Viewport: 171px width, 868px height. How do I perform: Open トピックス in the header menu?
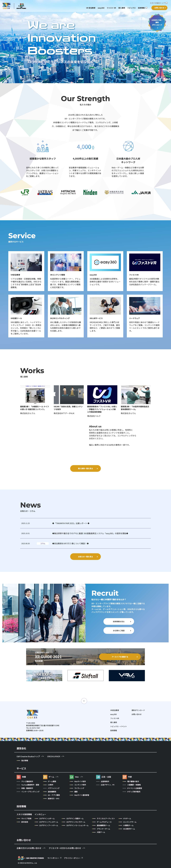pos(132,8)
